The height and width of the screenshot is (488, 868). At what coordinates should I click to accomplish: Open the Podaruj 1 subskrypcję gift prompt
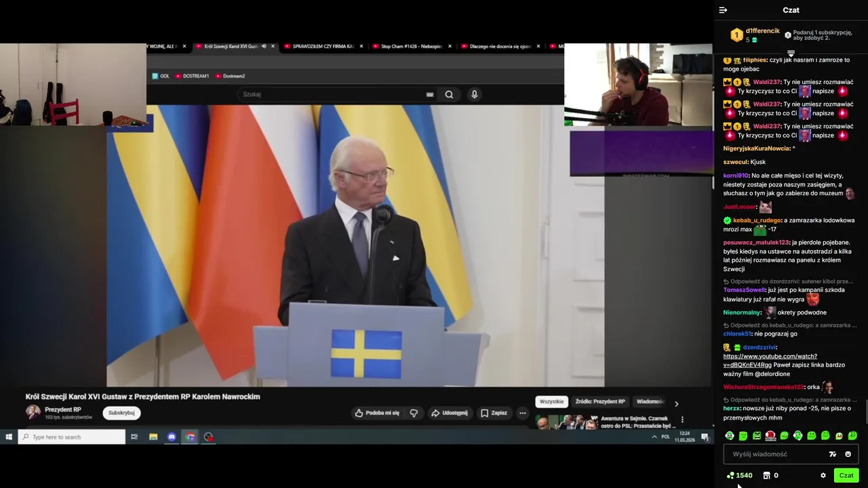(x=817, y=35)
